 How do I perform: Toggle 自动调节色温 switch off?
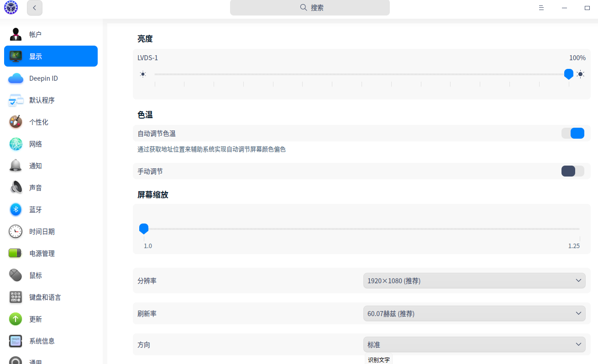tap(573, 133)
